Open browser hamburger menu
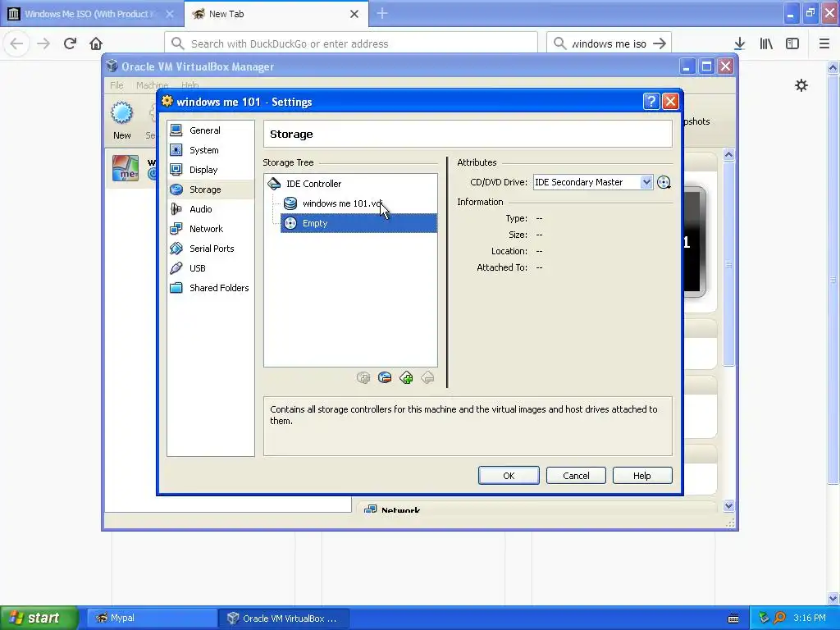The image size is (840, 630). pos(824,43)
